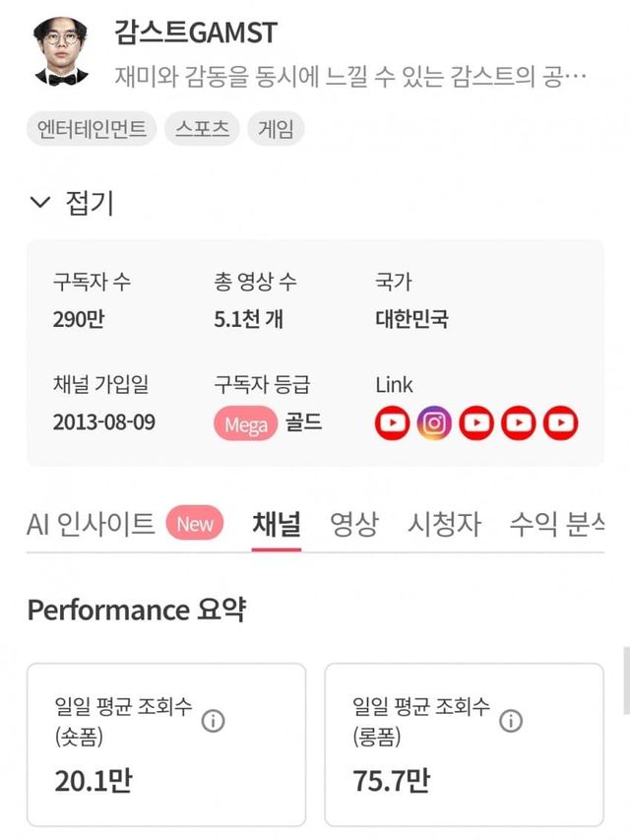The width and height of the screenshot is (630, 840).
Task: Open the first YouTube link icon
Action: click(x=392, y=422)
